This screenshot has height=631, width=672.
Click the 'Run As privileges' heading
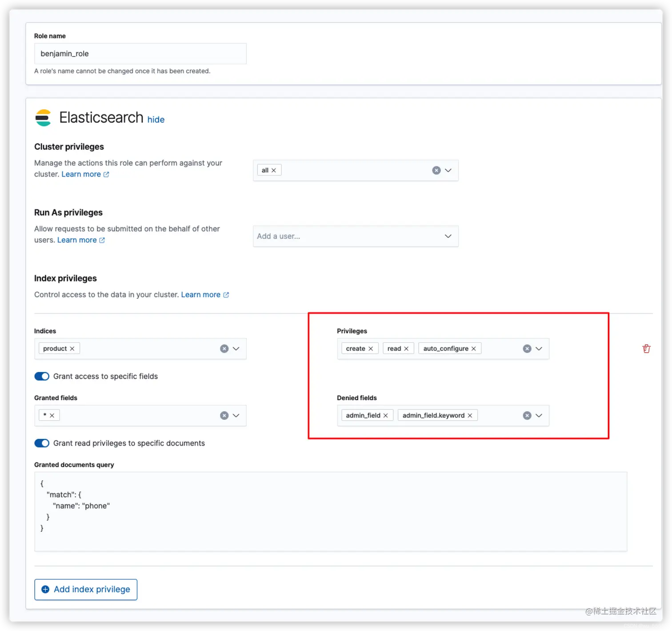click(68, 213)
